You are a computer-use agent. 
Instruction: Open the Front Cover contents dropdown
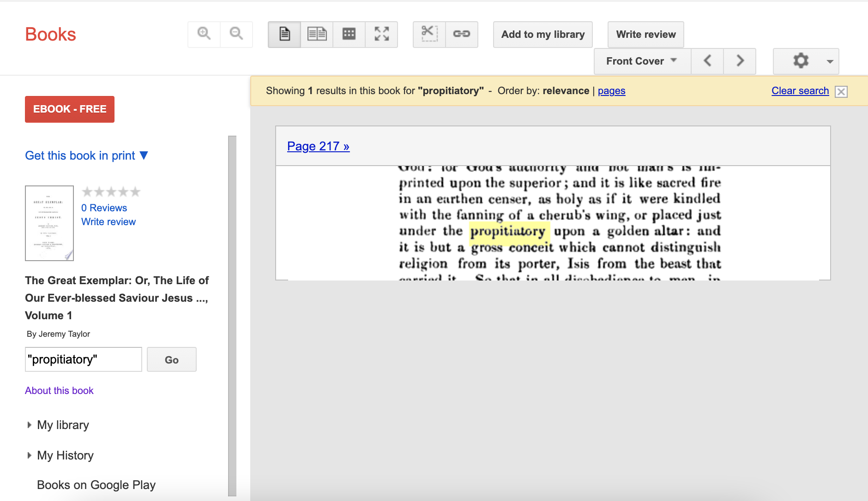[x=642, y=61]
